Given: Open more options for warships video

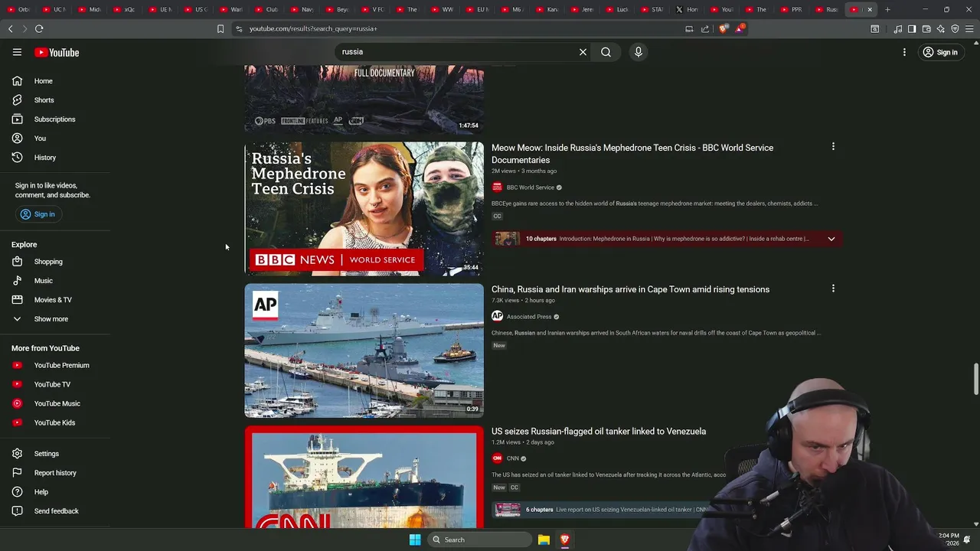Looking at the screenshot, I should click(x=833, y=289).
